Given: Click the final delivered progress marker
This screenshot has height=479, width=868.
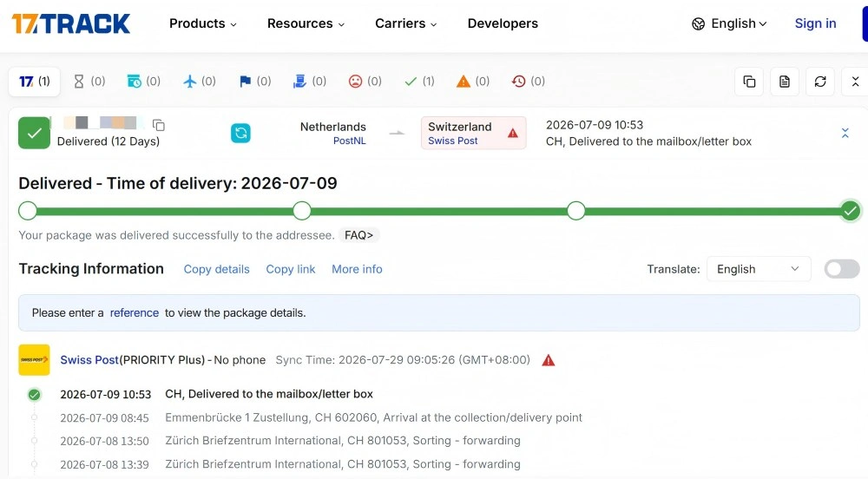Looking at the screenshot, I should tap(850, 211).
